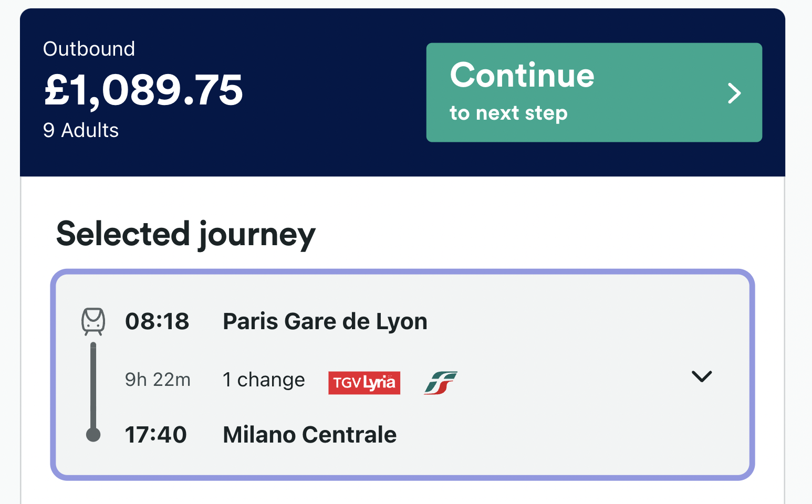Click the Trenitalia green-red logo

(441, 382)
